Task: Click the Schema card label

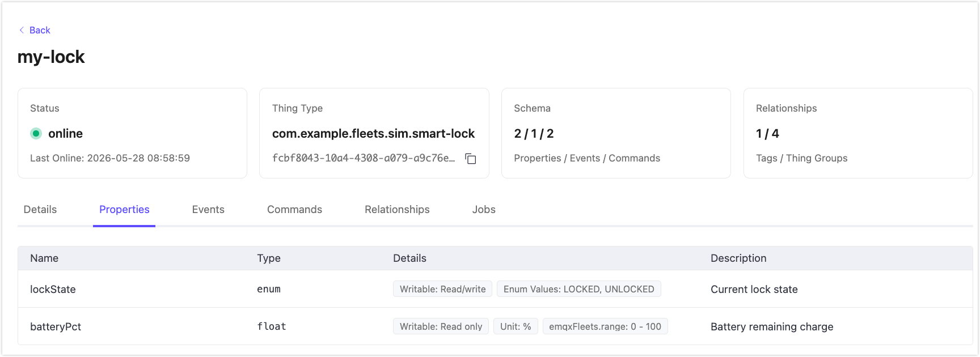Action: click(x=532, y=108)
